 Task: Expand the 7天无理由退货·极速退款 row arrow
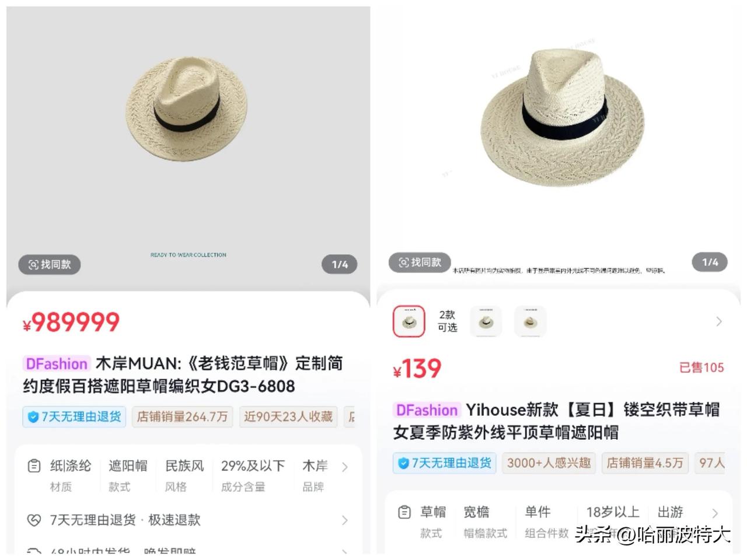tap(345, 520)
